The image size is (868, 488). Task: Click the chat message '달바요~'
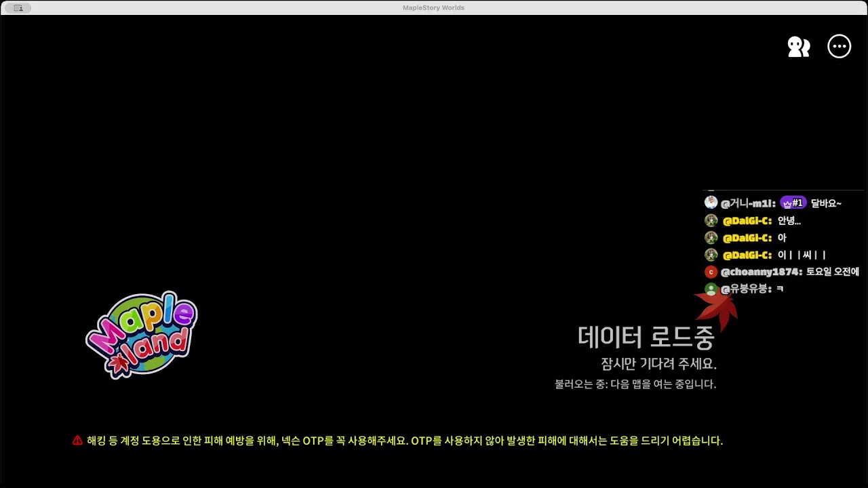[826, 203]
